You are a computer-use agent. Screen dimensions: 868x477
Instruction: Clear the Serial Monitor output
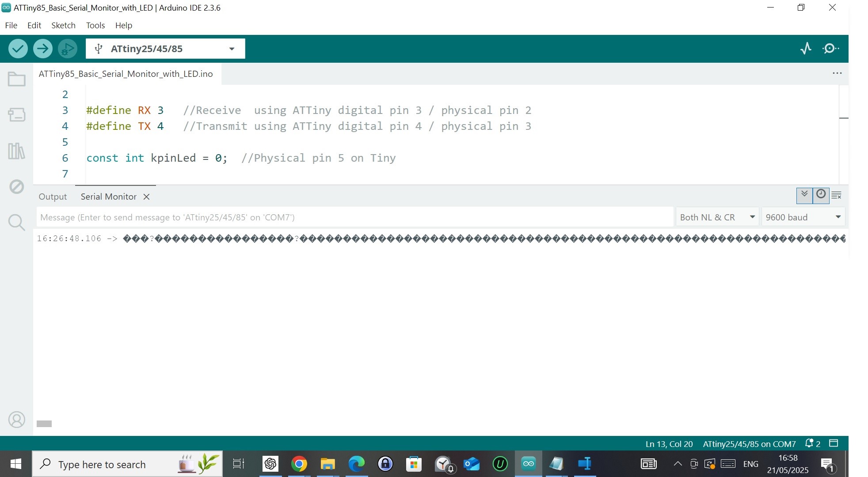coord(837,195)
